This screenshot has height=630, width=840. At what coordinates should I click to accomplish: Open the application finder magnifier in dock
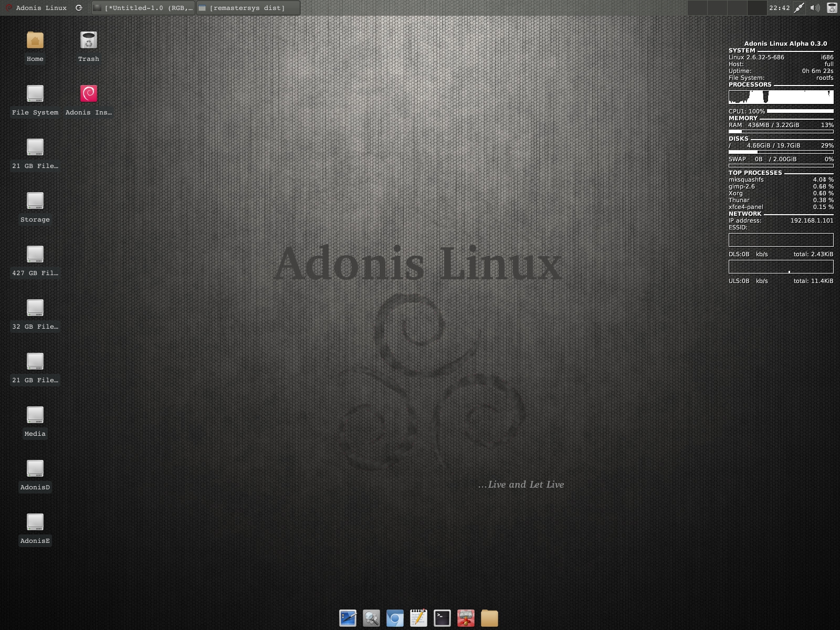click(x=371, y=618)
